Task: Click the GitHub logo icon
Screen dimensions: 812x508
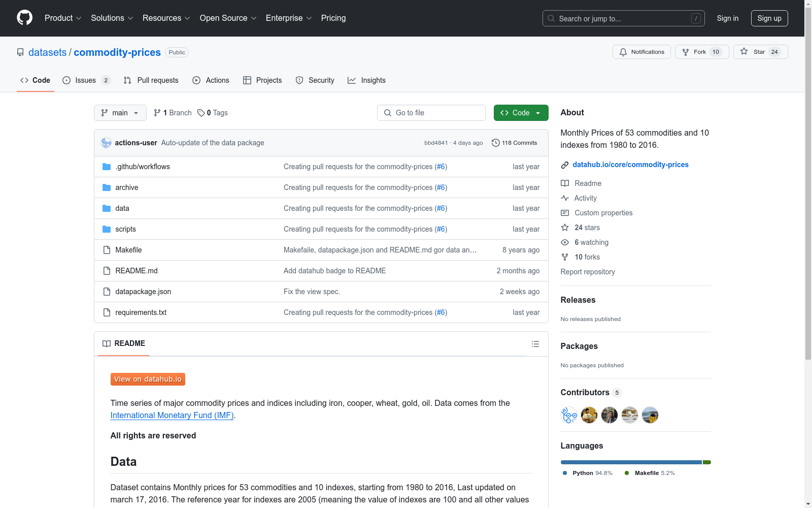Action: pos(24,18)
